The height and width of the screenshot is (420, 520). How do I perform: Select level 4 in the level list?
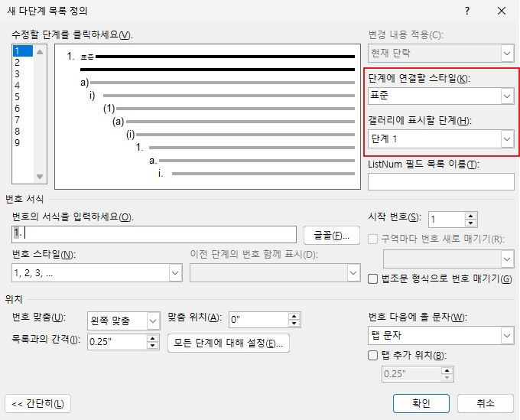22,86
